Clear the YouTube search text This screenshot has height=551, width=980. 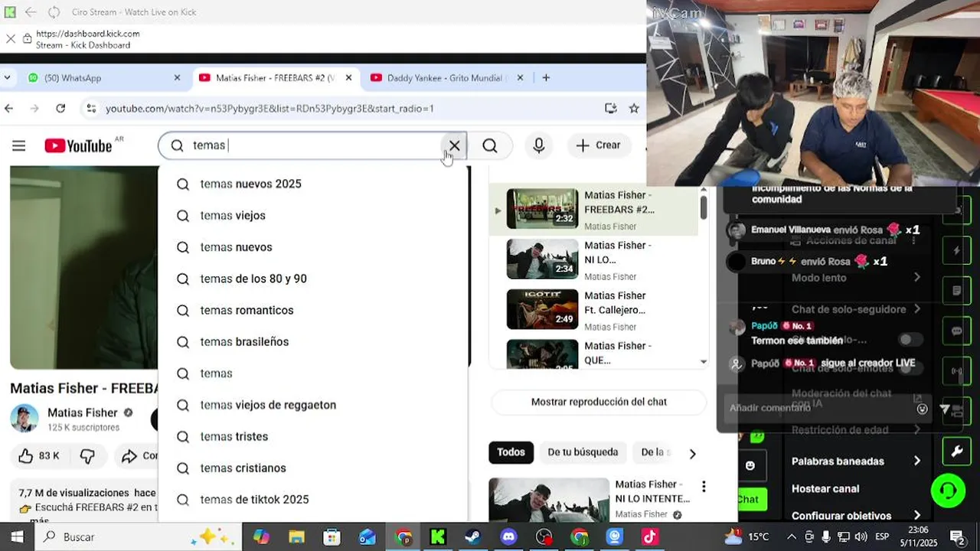coord(454,145)
